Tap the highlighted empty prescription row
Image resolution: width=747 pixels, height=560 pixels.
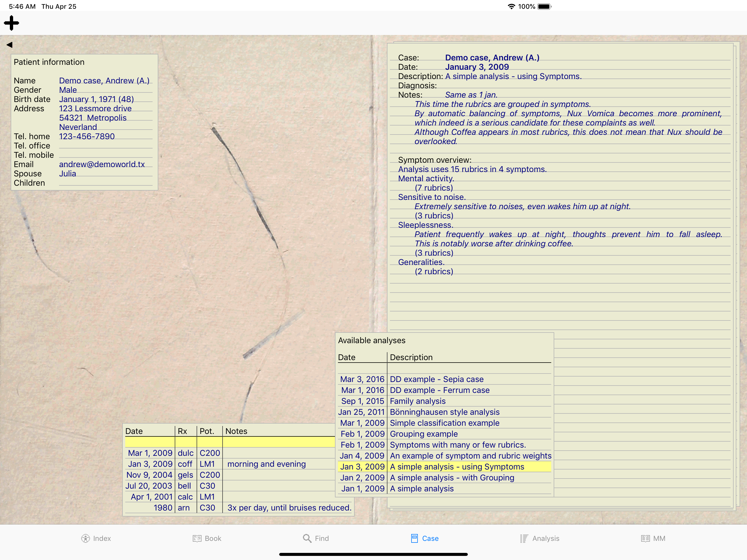(x=230, y=442)
